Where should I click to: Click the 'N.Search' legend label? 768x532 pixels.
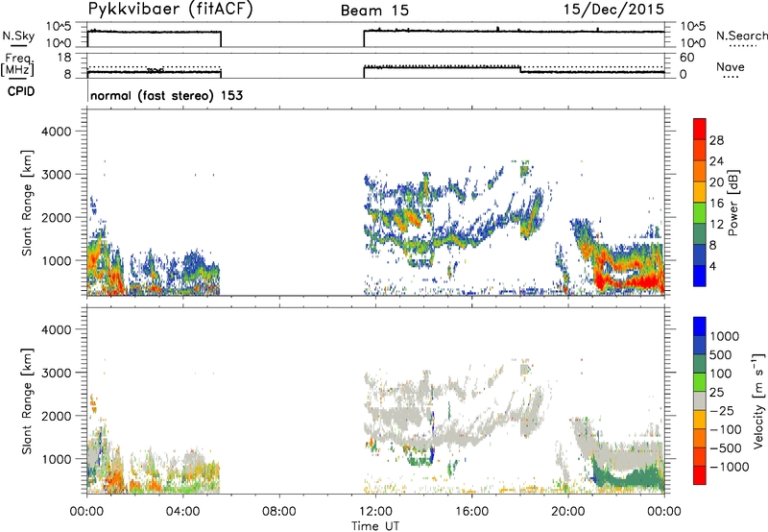[741, 36]
